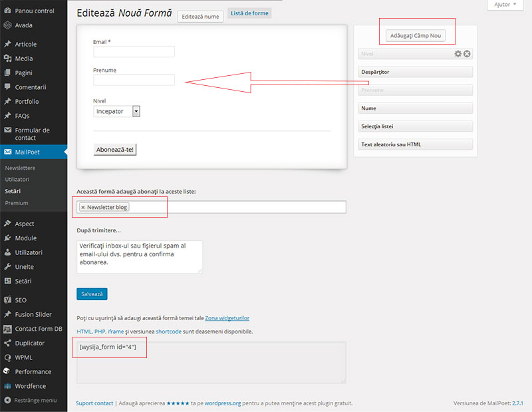Click the Fusion Slider sidebar icon
The width and height of the screenshot is (532, 412).
(x=8, y=314)
